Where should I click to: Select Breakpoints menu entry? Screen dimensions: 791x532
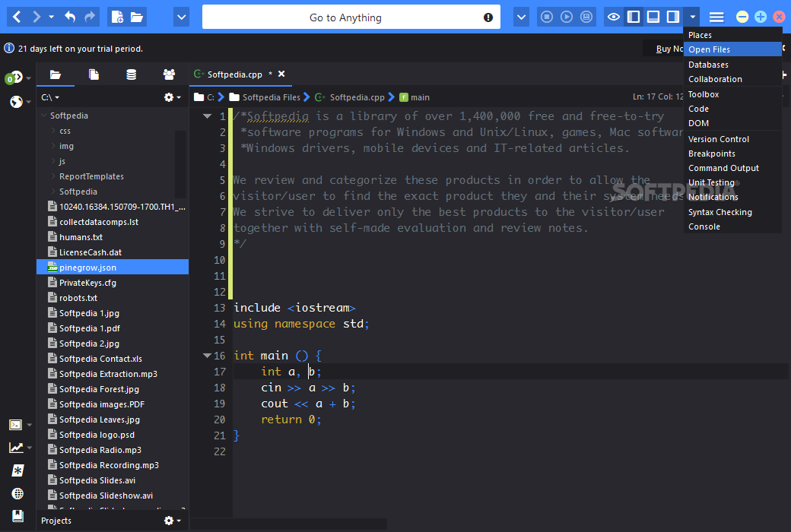(x=732, y=154)
